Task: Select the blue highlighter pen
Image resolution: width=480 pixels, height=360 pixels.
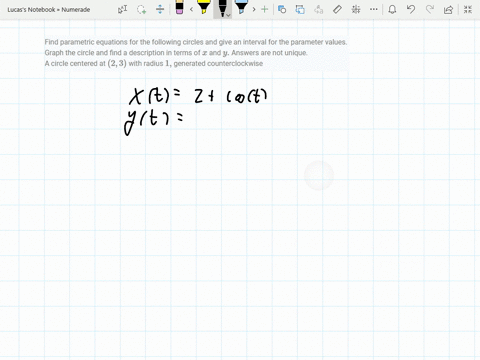Action: (x=241, y=7)
